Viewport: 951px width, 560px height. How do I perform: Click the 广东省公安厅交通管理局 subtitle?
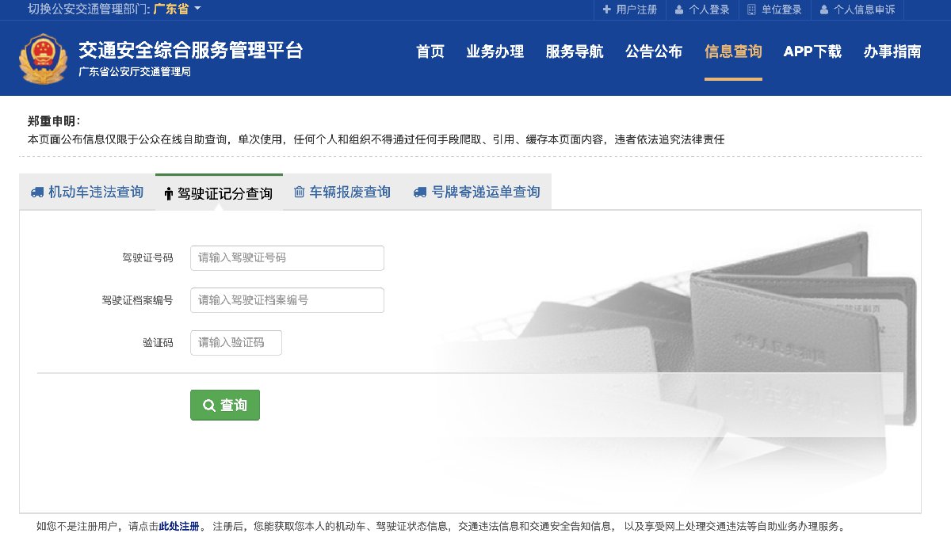[134, 72]
